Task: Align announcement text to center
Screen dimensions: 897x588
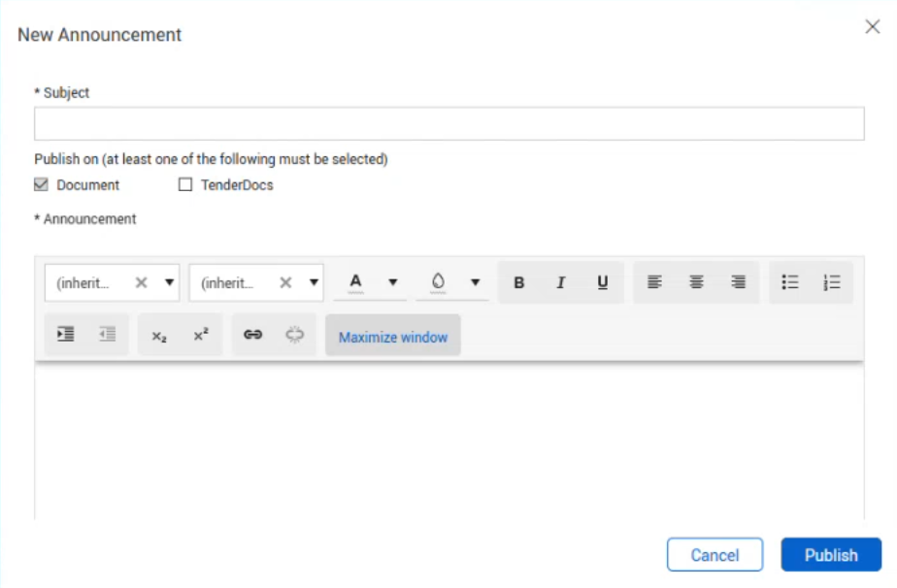Action: [x=696, y=282]
